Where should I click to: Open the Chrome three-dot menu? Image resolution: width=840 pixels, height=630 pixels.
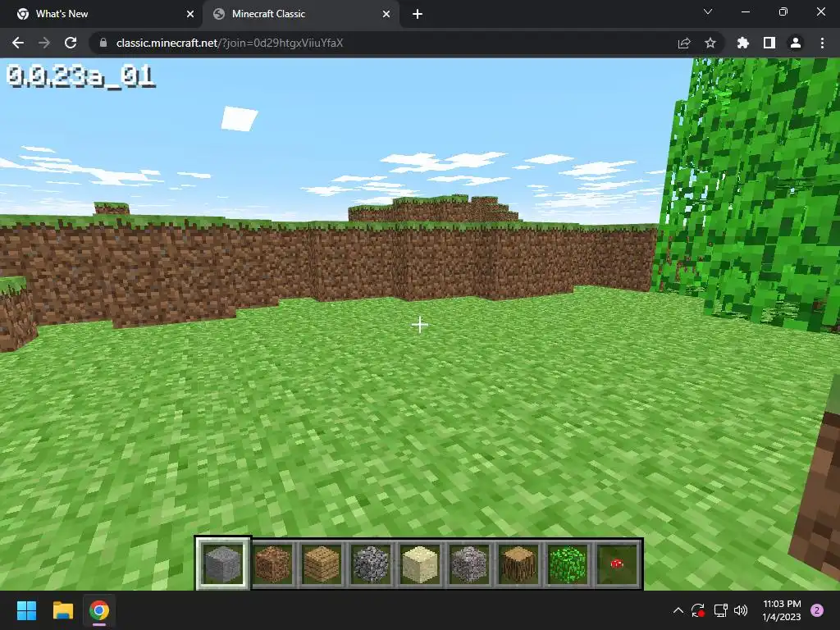[822, 43]
